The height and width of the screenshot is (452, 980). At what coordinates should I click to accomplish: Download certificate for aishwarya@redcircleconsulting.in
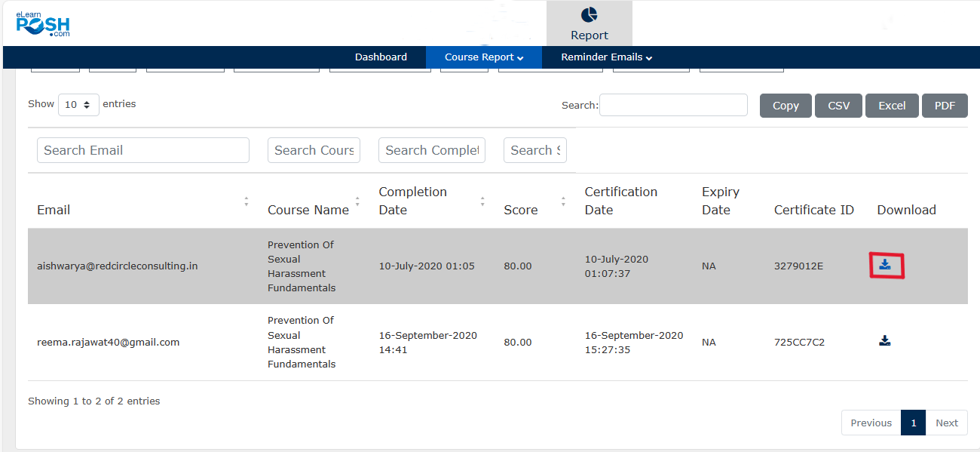click(885, 265)
